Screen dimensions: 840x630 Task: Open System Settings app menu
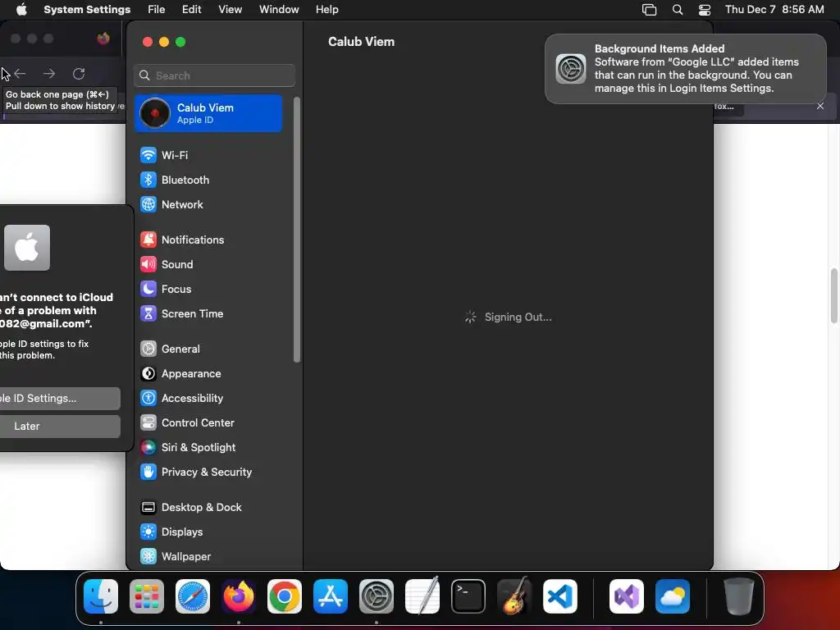pyautogui.click(x=87, y=10)
